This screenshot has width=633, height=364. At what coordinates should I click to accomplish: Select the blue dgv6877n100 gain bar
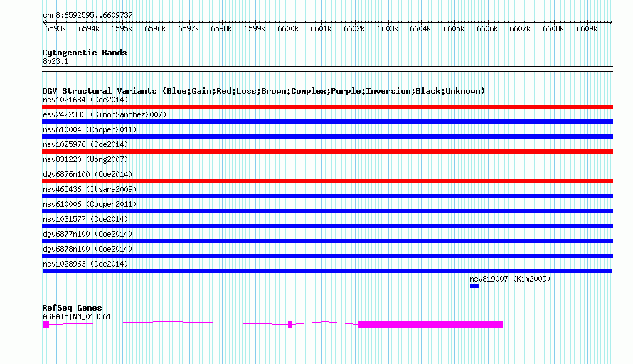(327, 241)
